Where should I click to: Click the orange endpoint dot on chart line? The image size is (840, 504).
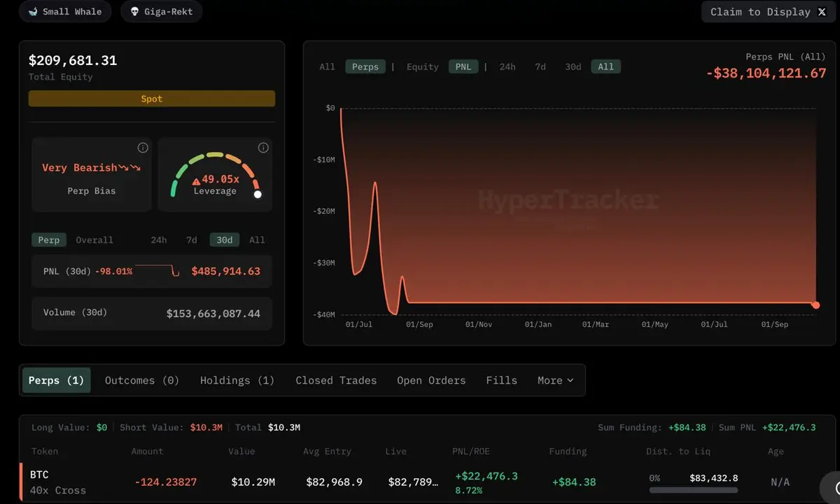coord(815,305)
